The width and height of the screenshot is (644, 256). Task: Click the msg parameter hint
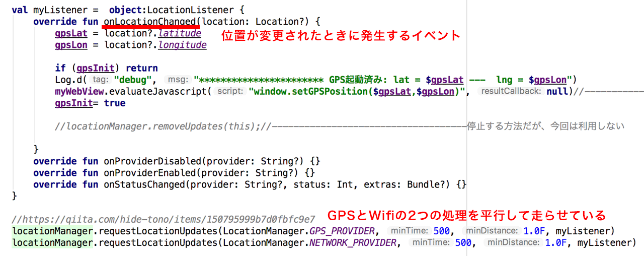click(178, 80)
